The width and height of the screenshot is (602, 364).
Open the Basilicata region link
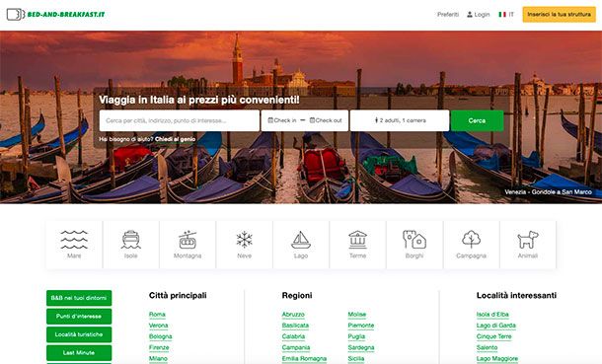click(295, 326)
